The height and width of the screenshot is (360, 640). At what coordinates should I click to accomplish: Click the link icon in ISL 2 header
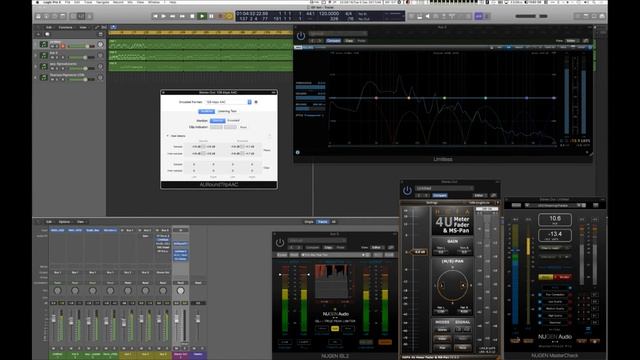pos(391,247)
